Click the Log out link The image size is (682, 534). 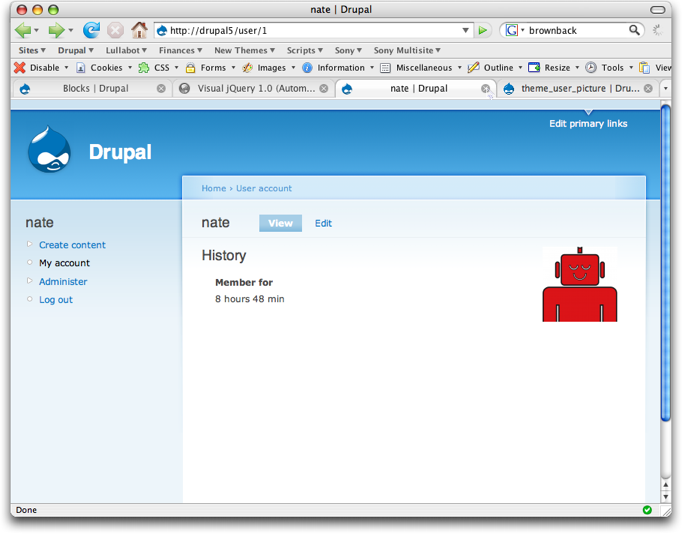pyautogui.click(x=56, y=300)
